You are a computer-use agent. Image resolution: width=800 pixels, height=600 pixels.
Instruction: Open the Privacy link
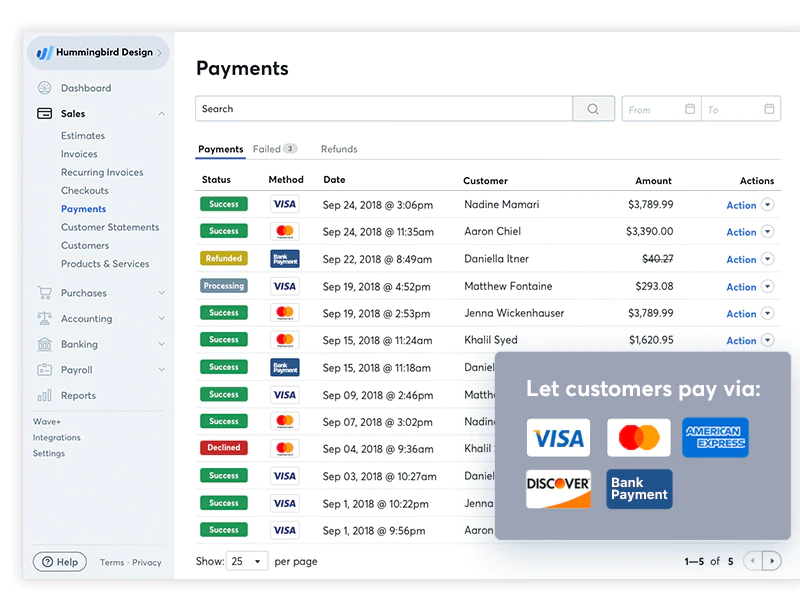(x=146, y=562)
